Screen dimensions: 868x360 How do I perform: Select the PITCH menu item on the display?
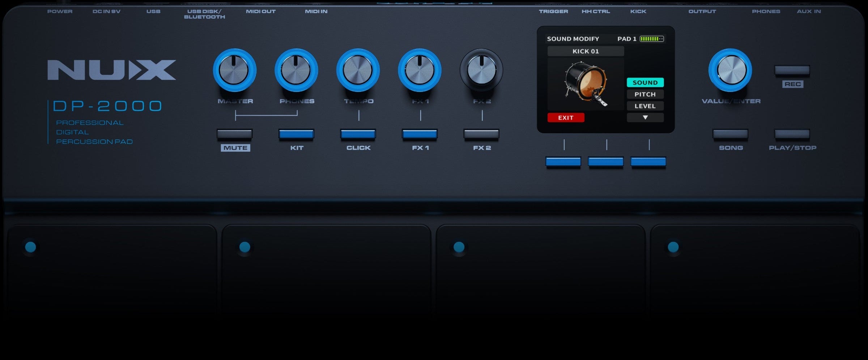[645, 94]
